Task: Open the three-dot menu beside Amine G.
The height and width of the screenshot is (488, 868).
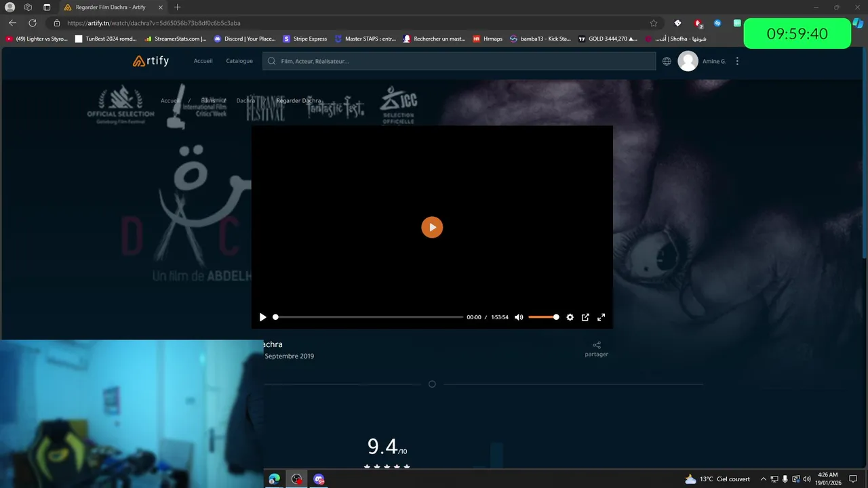Action: coord(737,61)
